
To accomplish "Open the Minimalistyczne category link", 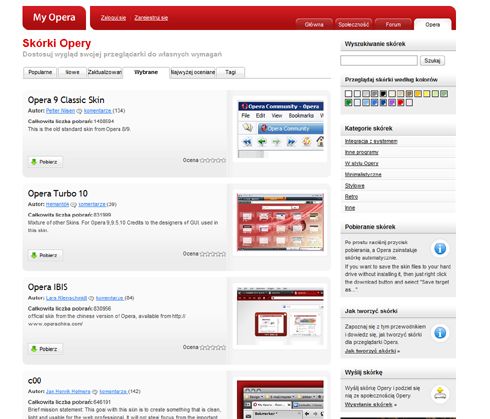I will point(363,175).
